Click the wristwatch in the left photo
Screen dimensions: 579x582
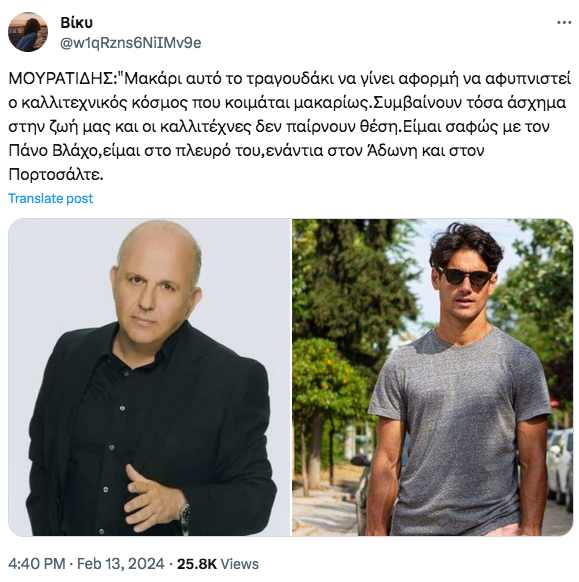pyautogui.click(x=184, y=516)
